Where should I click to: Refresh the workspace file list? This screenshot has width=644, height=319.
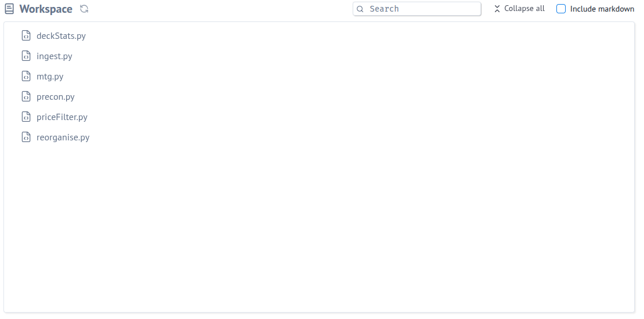tap(84, 9)
